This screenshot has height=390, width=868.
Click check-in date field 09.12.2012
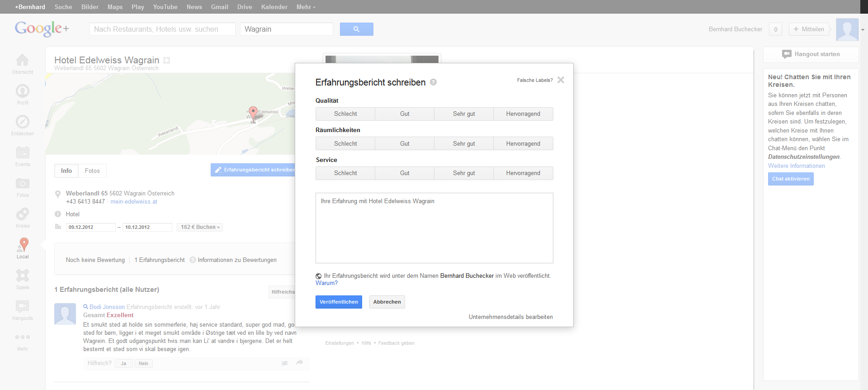point(90,227)
